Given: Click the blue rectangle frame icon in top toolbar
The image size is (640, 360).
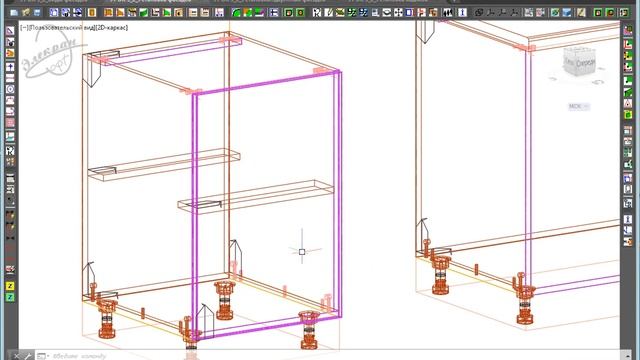Looking at the screenshot, I should click(x=409, y=13).
